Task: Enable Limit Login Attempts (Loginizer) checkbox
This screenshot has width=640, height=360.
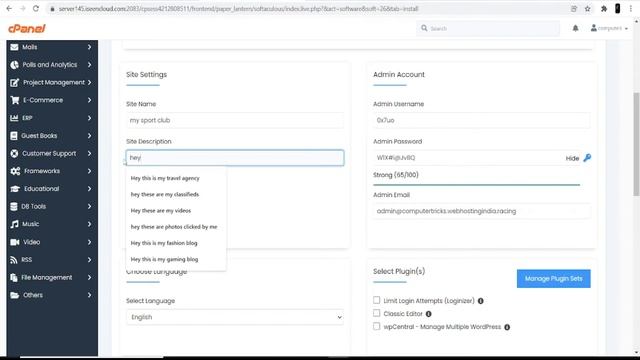Action: 376,300
